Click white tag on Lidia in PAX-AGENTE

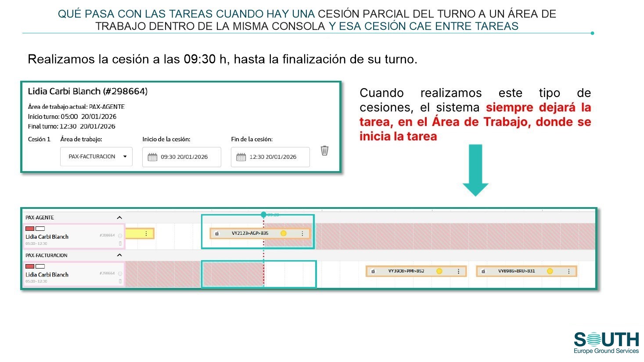coord(40,229)
